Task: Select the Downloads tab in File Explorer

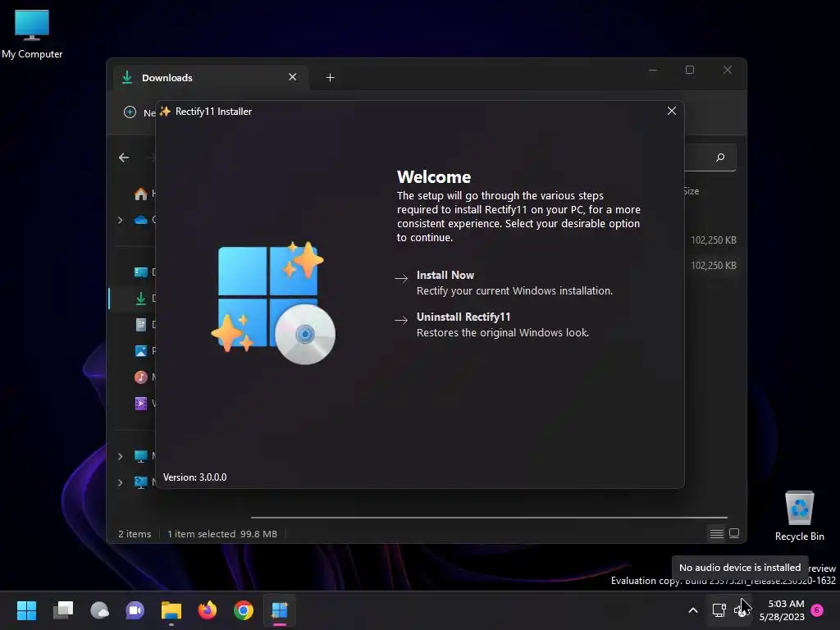Action: point(210,78)
